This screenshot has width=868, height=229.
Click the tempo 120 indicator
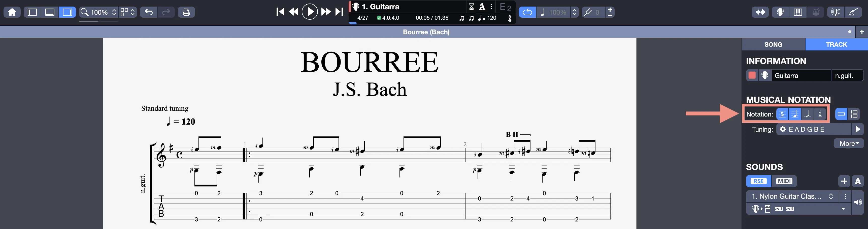pyautogui.click(x=487, y=18)
